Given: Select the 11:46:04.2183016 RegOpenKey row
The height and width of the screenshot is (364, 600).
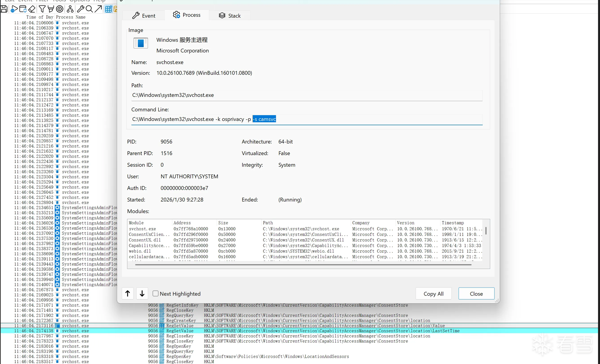Looking at the screenshot, I should [299, 346].
